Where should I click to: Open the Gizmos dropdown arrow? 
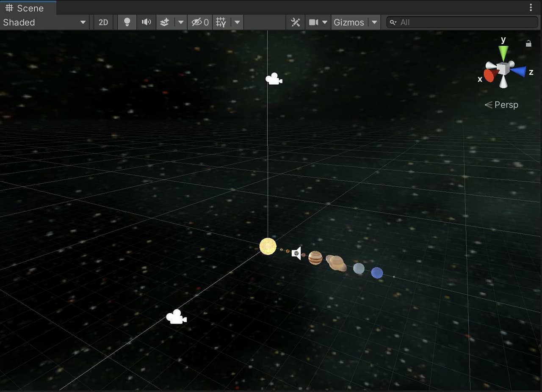374,22
